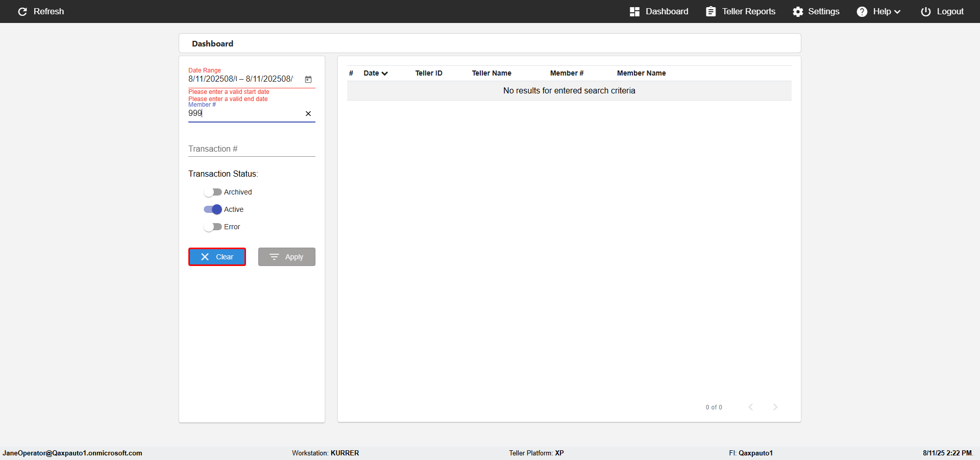The image size is (980, 460).
Task: Click the date and time in status bar
Action: (947, 453)
